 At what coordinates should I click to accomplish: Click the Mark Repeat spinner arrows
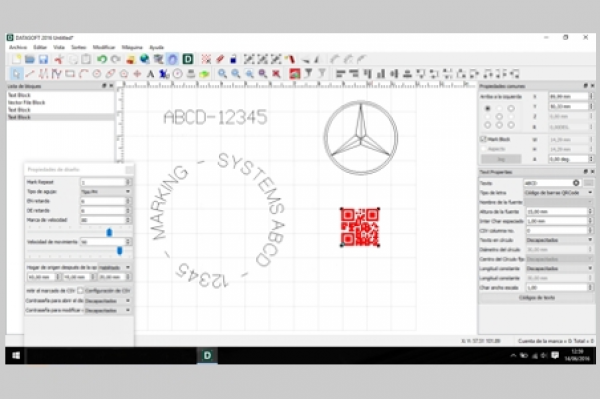click(128, 182)
